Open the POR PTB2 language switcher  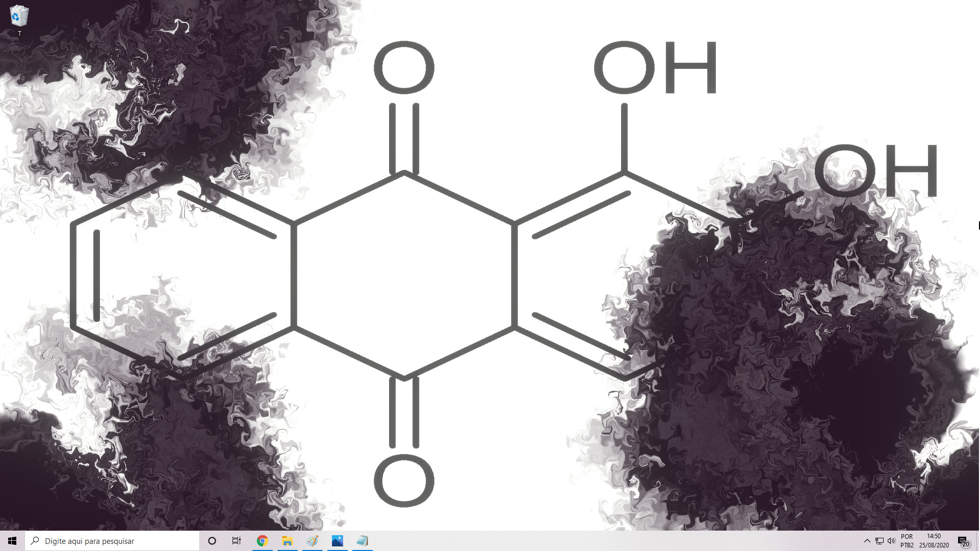[x=907, y=541]
